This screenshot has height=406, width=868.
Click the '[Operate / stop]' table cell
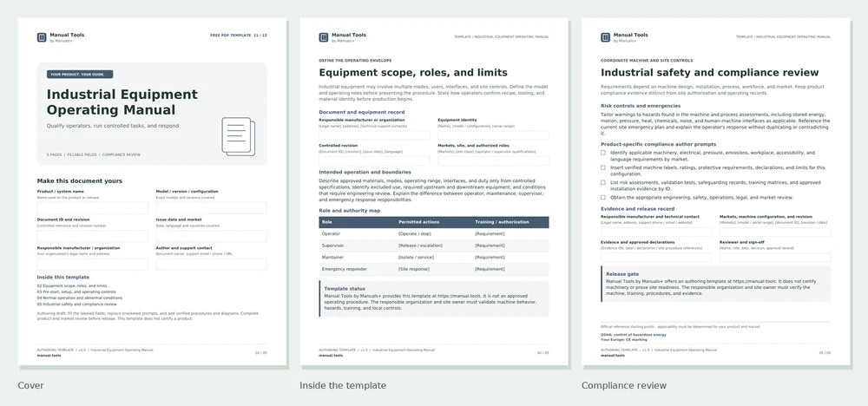(415, 234)
